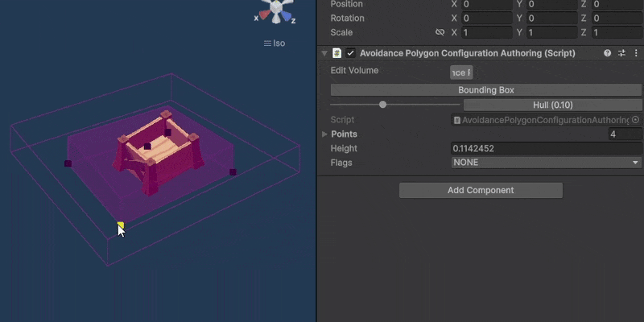644x322 pixels.
Task: Click the script icon in the component header
Action: [336, 53]
